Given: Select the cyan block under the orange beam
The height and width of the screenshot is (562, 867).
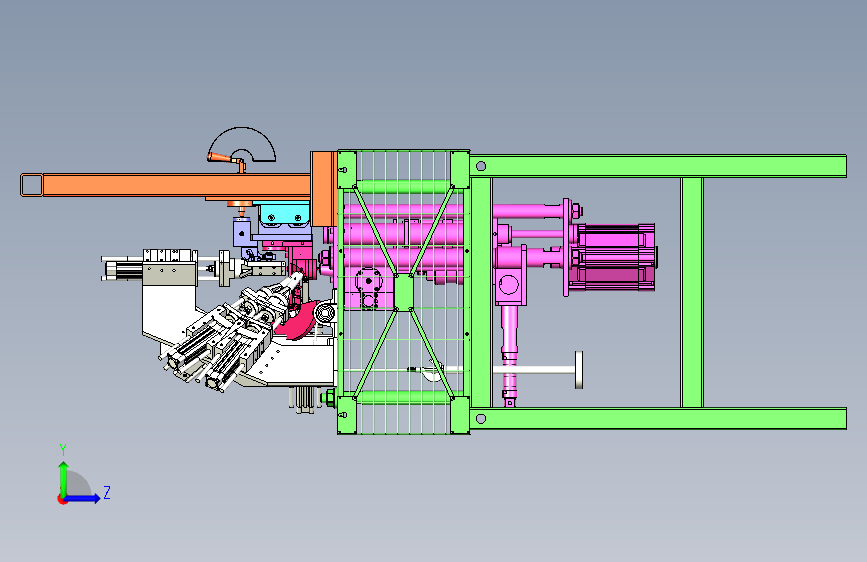Looking at the screenshot, I should (284, 215).
